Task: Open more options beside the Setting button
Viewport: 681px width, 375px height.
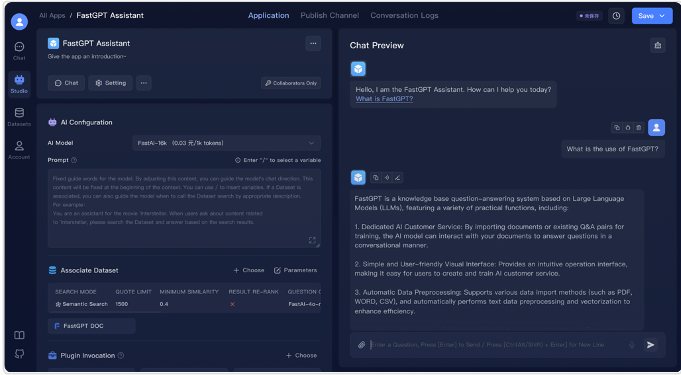Action: (144, 83)
